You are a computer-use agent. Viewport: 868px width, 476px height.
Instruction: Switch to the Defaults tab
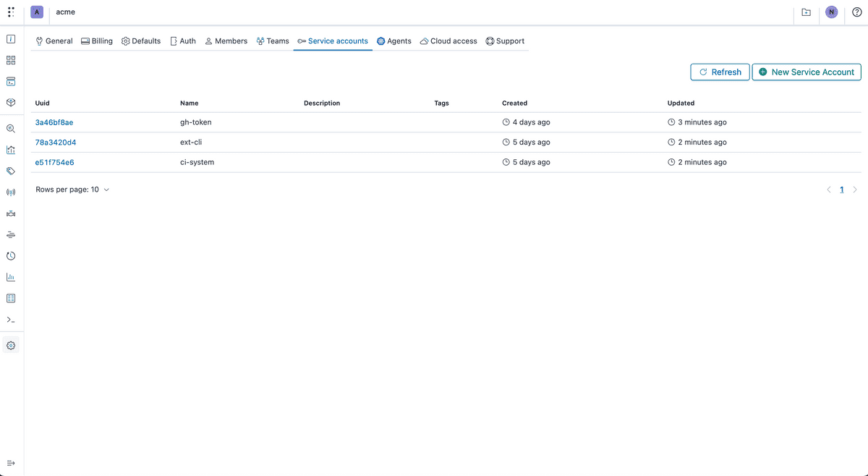pyautogui.click(x=141, y=41)
